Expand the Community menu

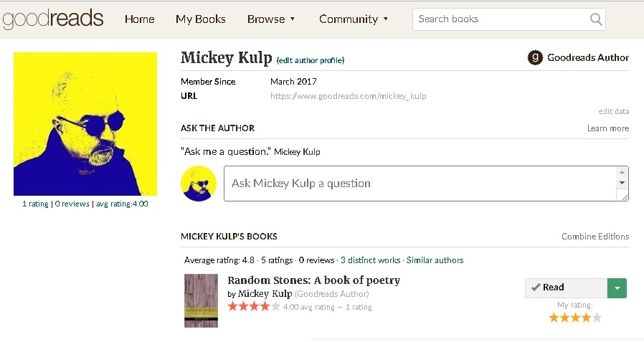pos(354,19)
